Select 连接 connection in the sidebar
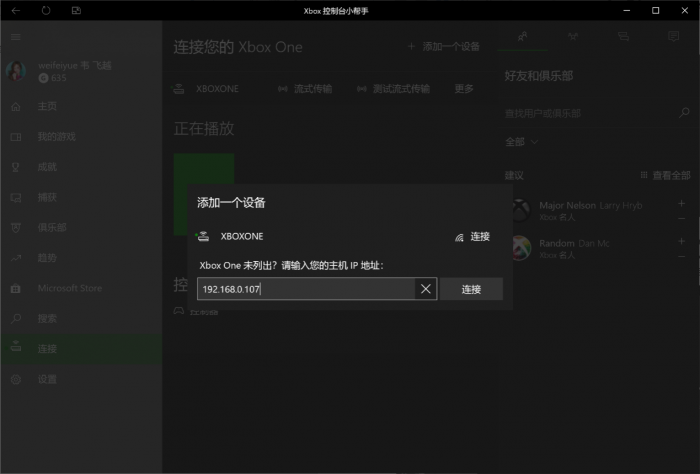Image resolution: width=700 pixels, height=474 pixels. [81, 349]
